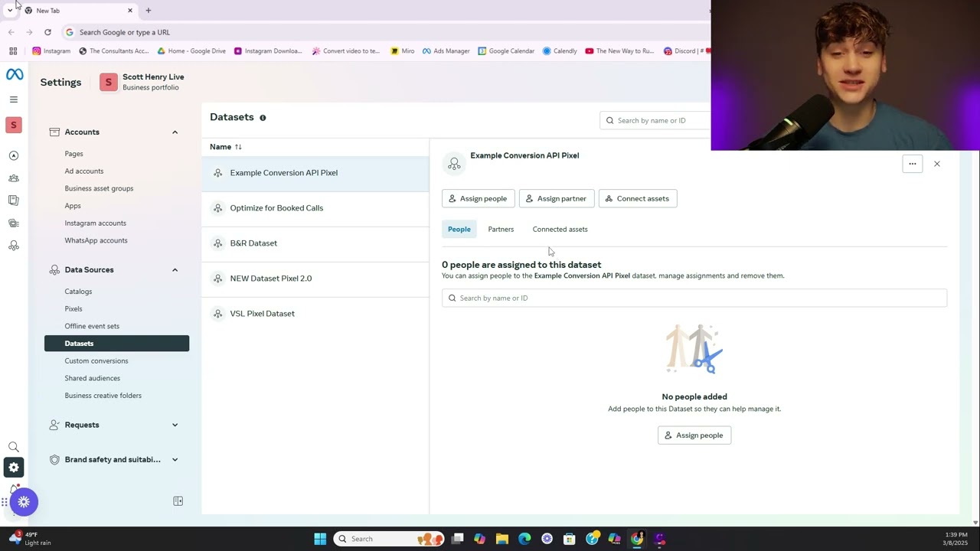Open the three-dot more options menu
The height and width of the screenshot is (551, 980).
pos(912,164)
